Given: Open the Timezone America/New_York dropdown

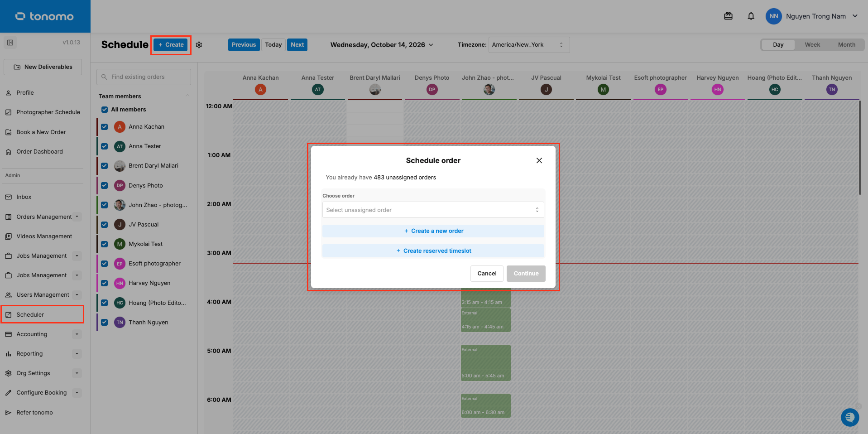Looking at the screenshot, I should [529, 45].
